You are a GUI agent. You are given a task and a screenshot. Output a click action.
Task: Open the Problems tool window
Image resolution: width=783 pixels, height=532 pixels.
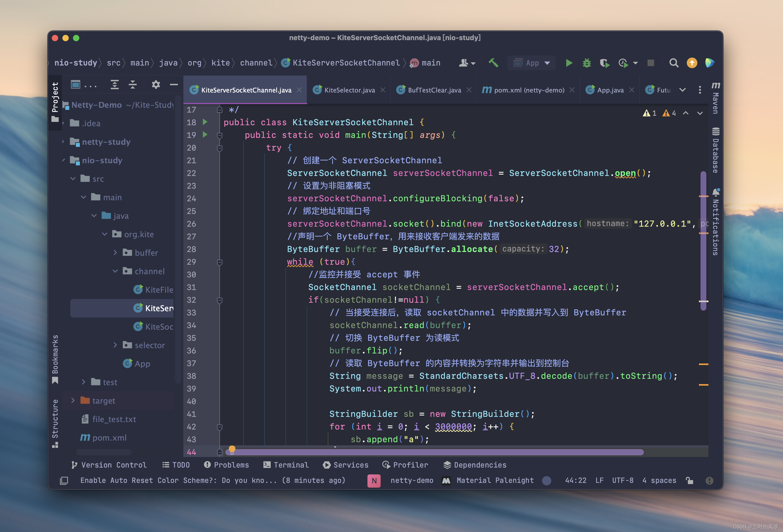click(x=226, y=465)
